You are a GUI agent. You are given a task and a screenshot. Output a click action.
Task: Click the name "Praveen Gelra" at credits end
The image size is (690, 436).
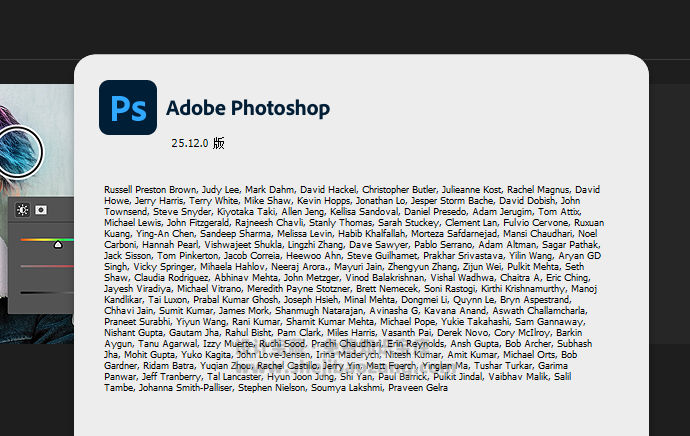pos(418,388)
